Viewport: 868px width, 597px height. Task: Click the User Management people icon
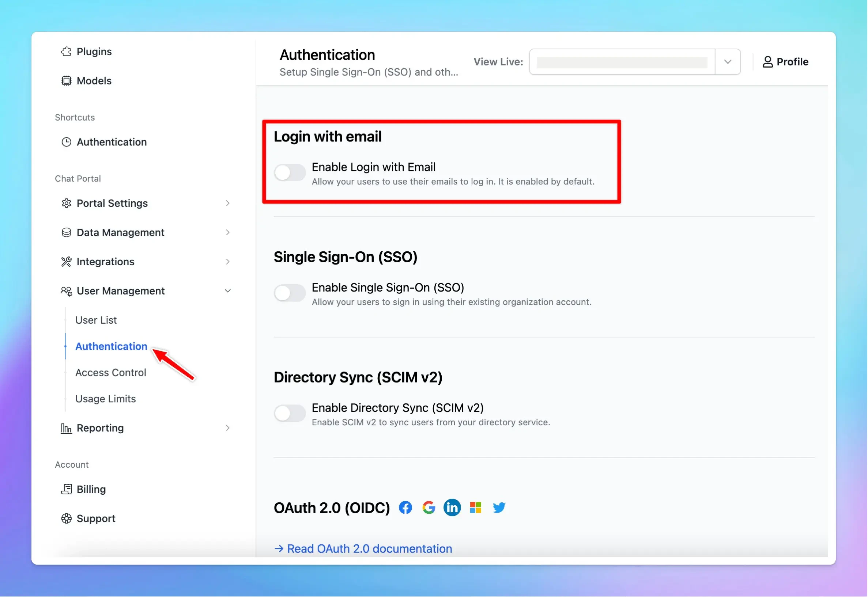pos(66,291)
